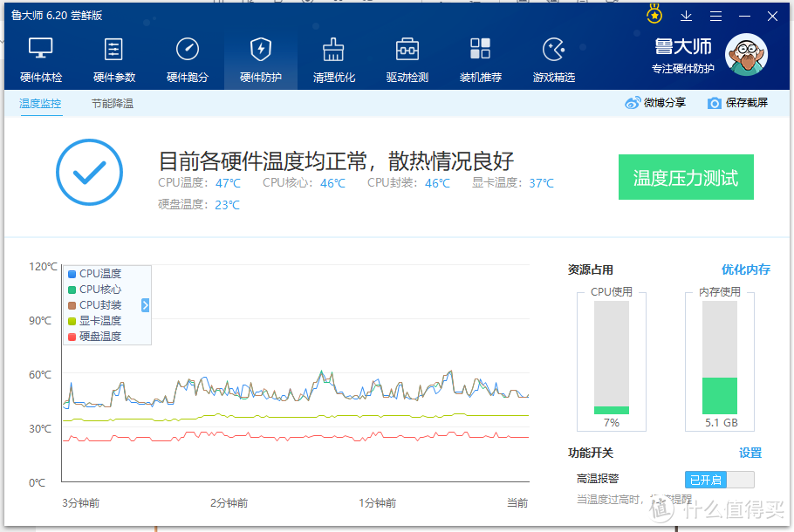Click the 功能开关 heading
This screenshot has width=794, height=532.
click(x=591, y=453)
